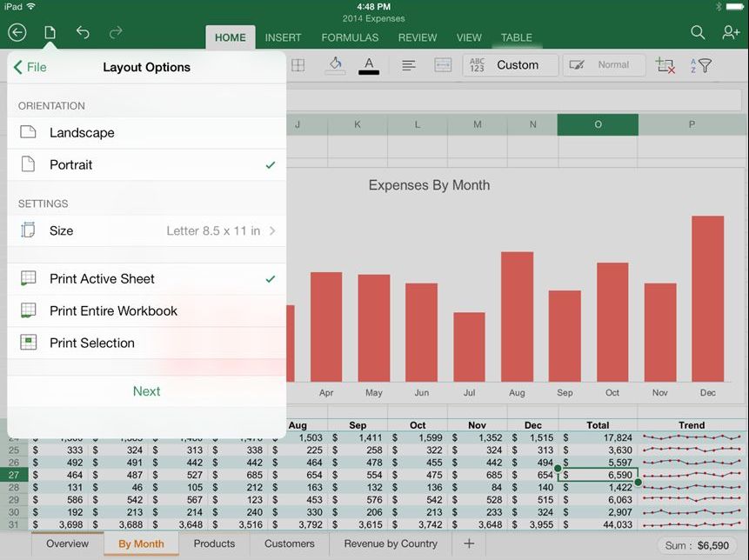This screenshot has width=749, height=560.
Task: Open the Search magnifier icon
Action: [x=698, y=33]
